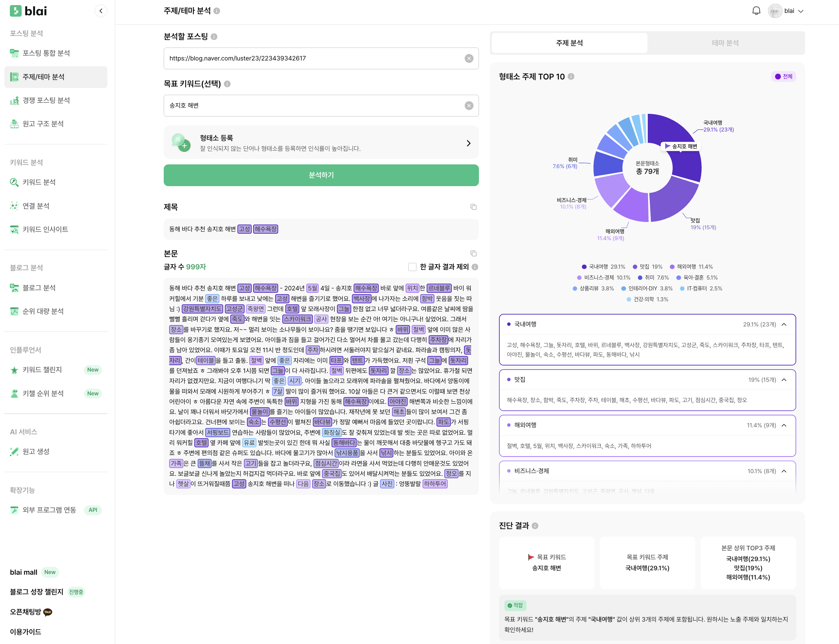The width and height of the screenshot is (839, 644).
Task: Clear the blog URL input field
Action: click(x=469, y=58)
